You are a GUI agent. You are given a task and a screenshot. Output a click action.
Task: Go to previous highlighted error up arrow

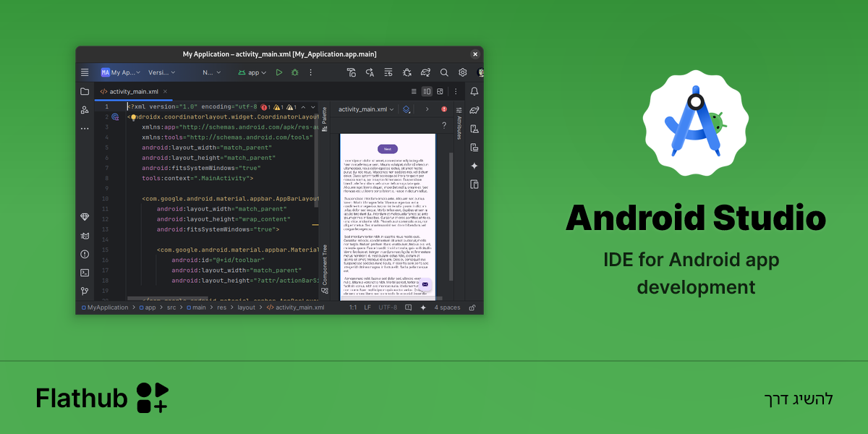click(x=303, y=106)
